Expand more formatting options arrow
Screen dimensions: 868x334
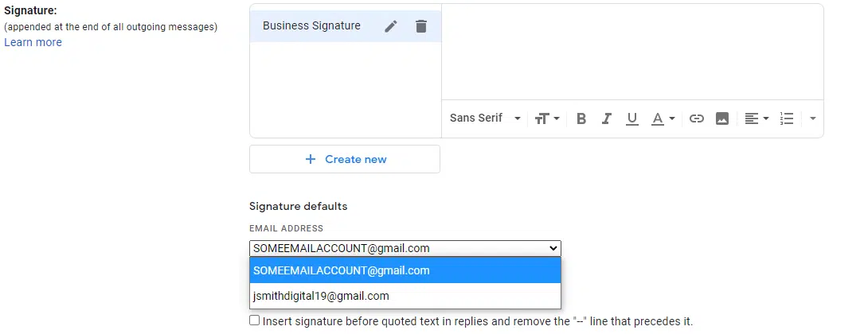pyautogui.click(x=812, y=118)
